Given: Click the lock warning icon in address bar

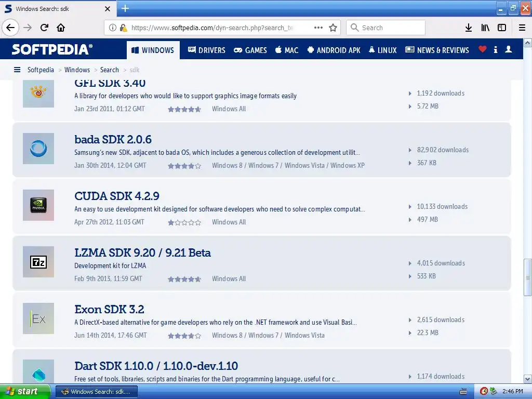Looking at the screenshot, I should pyautogui.click(x=123, y=28).
